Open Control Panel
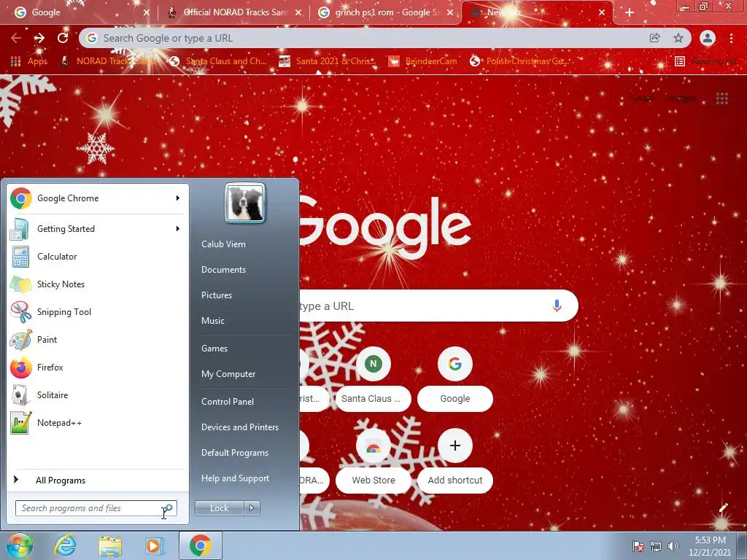This screenshot has width=747, height=560. pos(228,402)
